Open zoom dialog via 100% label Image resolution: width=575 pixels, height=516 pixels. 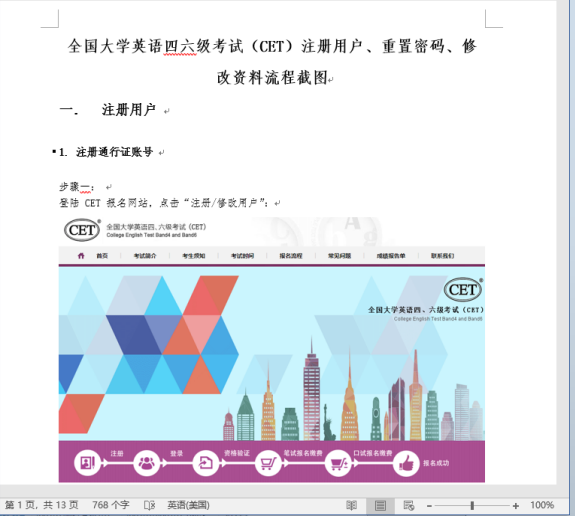[542, 505]
